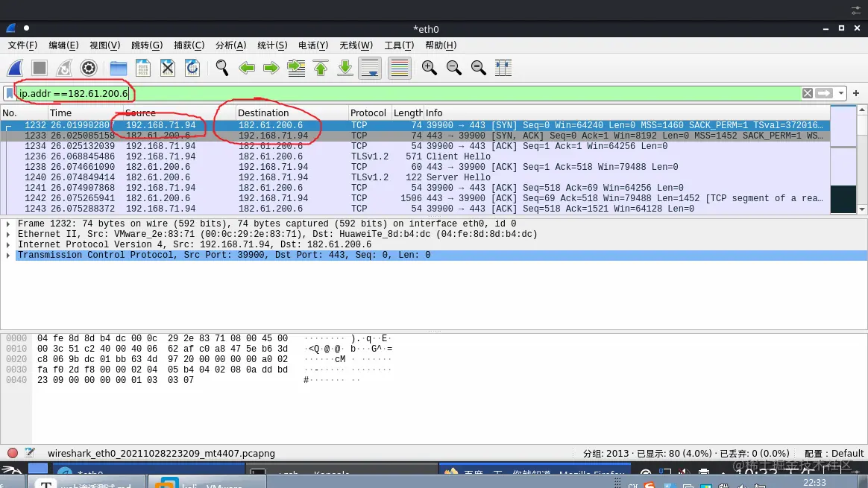This screenshot has height=488, width=868.
Task: Toggle auto-scroll during live capture
Action: (370, 68)
